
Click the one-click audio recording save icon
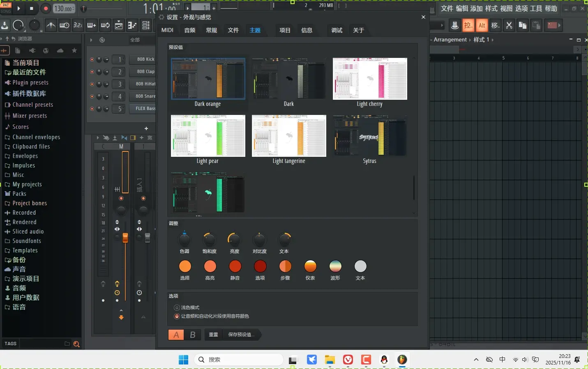pos(5,25)
